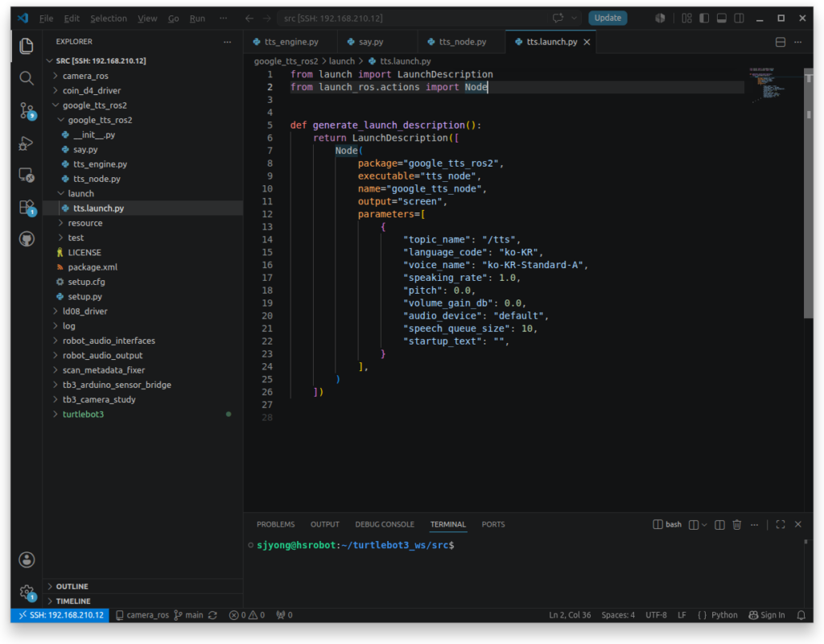This screenshot has width=824, height=644.
Task: Open the Search view in activity bar
Action: pos(27,78)
